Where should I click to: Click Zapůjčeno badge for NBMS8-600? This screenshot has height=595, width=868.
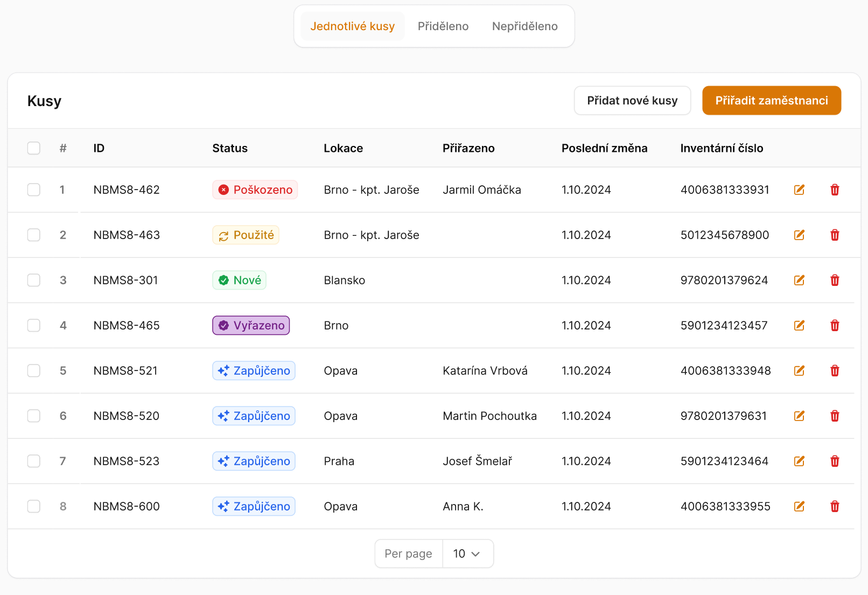[x=254, y=506]
